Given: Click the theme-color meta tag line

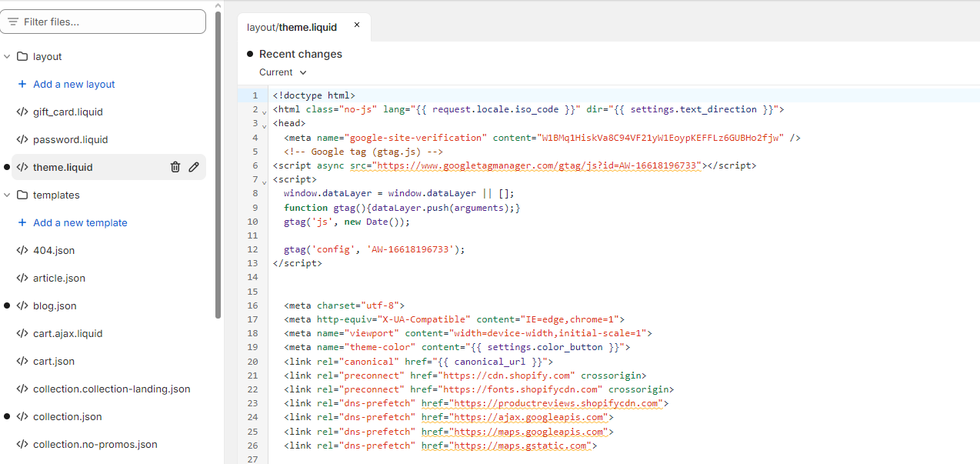Looking at the screenshot, I should pos(457,347).
